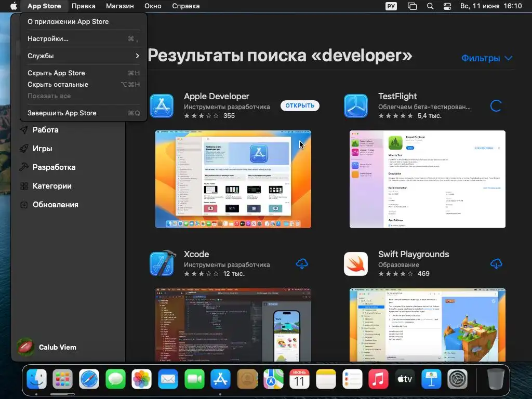Open Keynote from the Dock
The height and width of the screenshot is (399, 532).
pyautogui.click(x=431, y=379)
